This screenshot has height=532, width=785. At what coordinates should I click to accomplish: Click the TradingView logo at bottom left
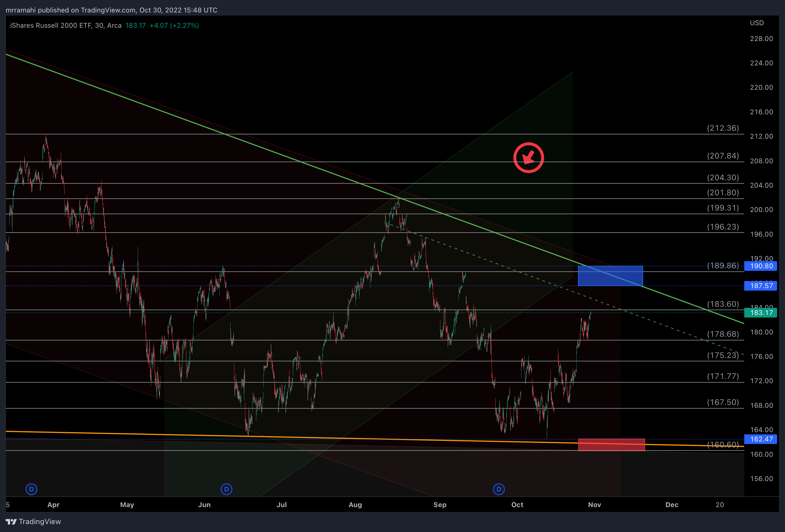tap(33, 522)
